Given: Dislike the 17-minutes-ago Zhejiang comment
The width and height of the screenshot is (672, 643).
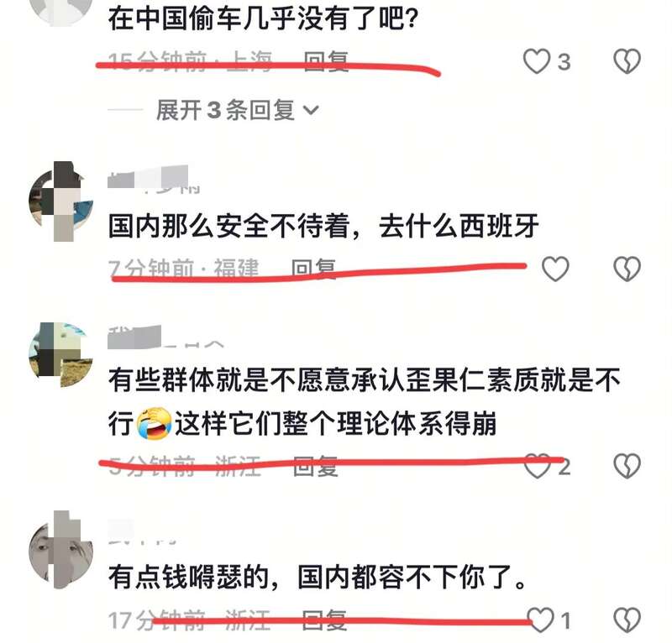Looking at the screenshot, I should pos(627,619).
